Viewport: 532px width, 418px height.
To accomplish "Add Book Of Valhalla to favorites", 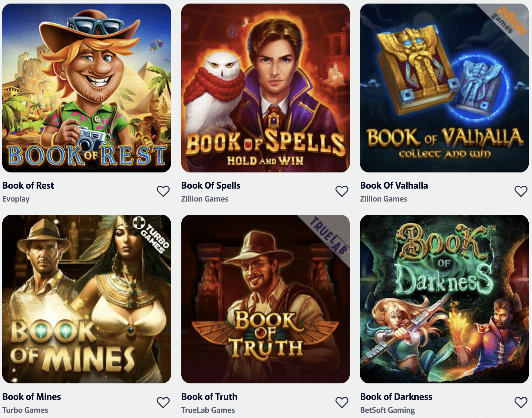I will 521,191.
